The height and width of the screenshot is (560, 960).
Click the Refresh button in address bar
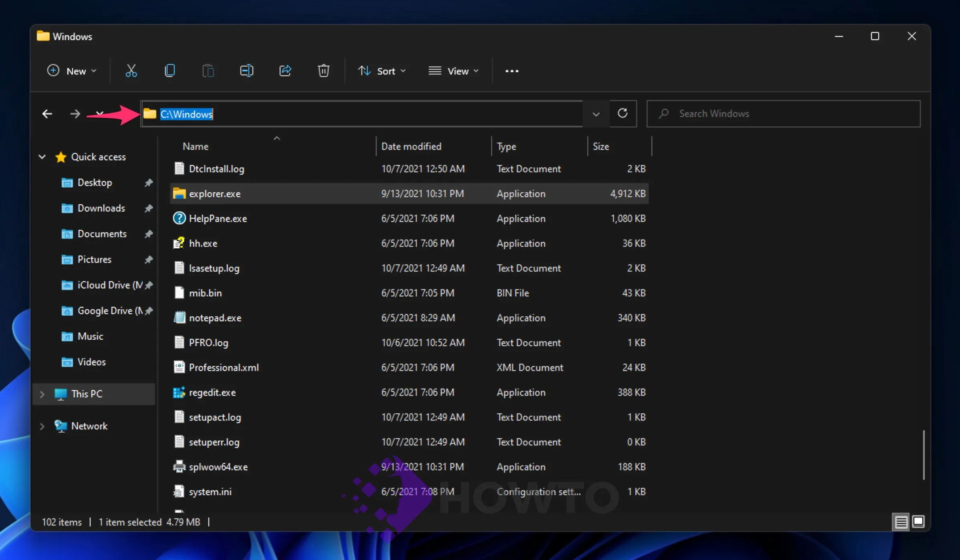click(x=622, y=113)
